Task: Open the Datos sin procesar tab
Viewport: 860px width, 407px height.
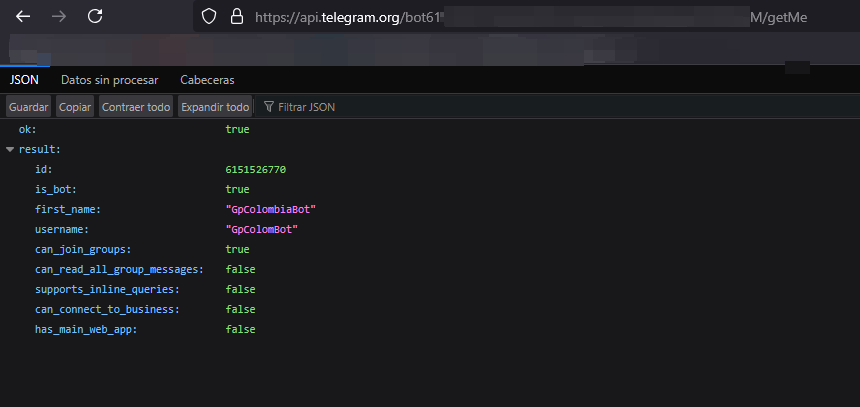Action: (x=110, y=80)
